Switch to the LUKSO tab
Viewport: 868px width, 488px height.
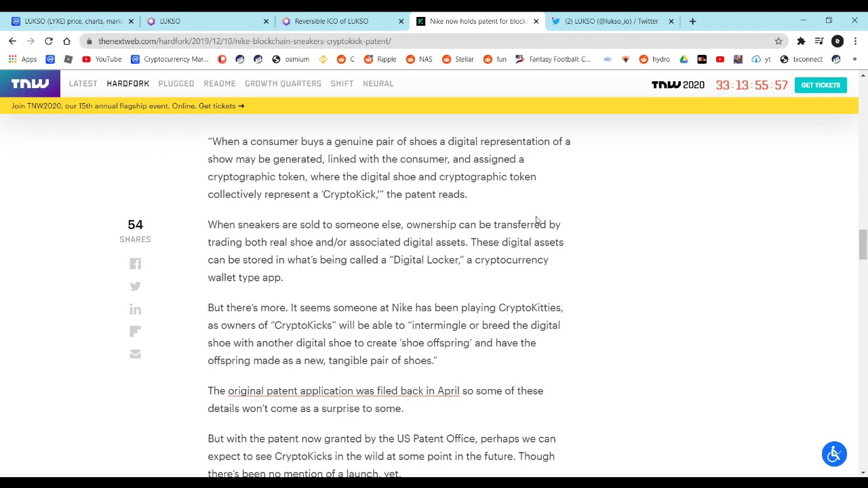207,21
